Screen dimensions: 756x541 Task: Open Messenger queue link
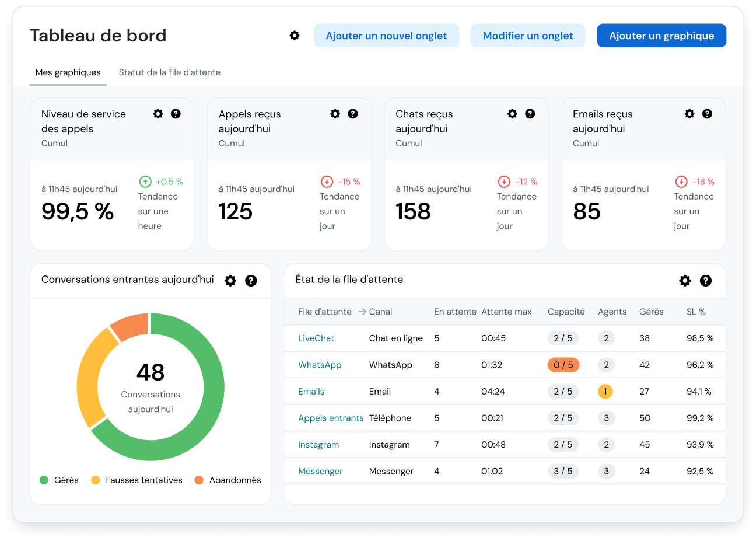(x=320, y=472)
